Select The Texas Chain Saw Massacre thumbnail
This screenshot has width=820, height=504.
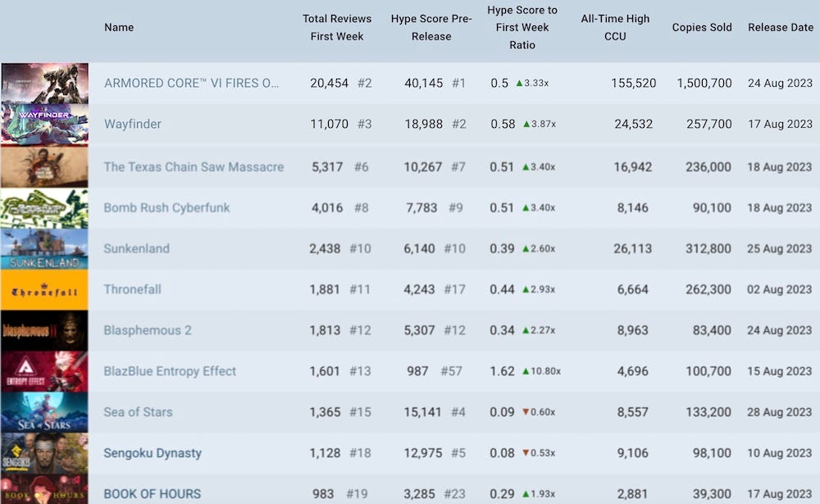click(x=44, y=167)
